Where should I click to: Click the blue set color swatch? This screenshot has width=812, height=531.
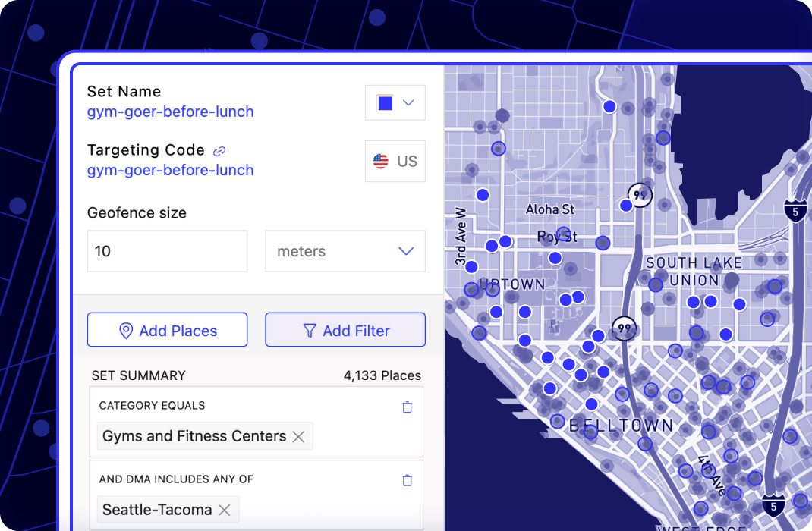(386, 103)
